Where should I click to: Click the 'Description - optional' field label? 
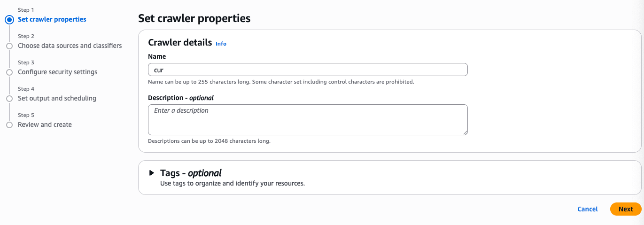click(181, 98)
